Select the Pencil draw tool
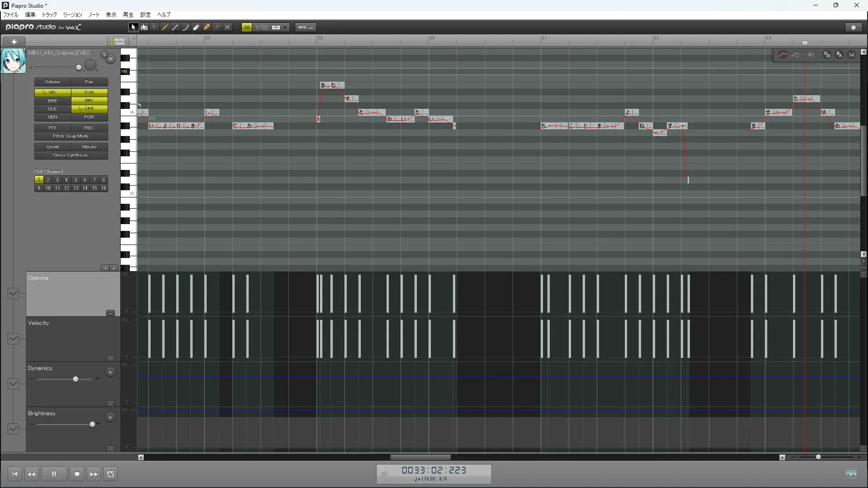 click(165, 28)
